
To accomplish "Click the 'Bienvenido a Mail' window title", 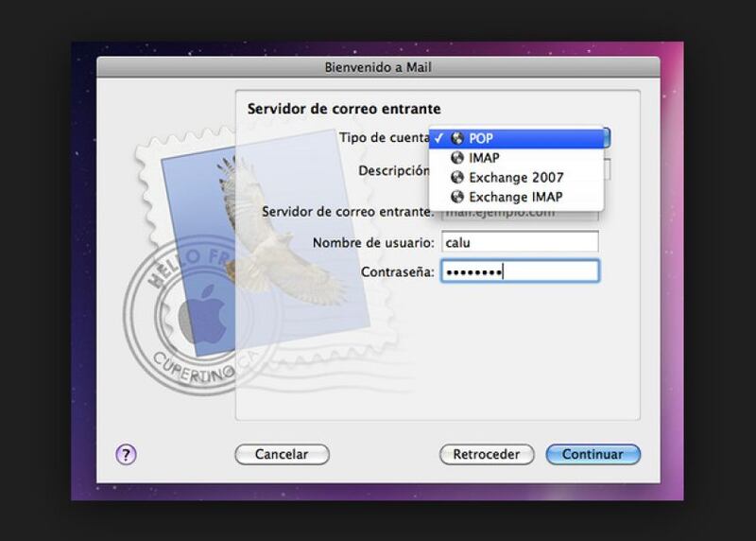I will tap(378, 67).
